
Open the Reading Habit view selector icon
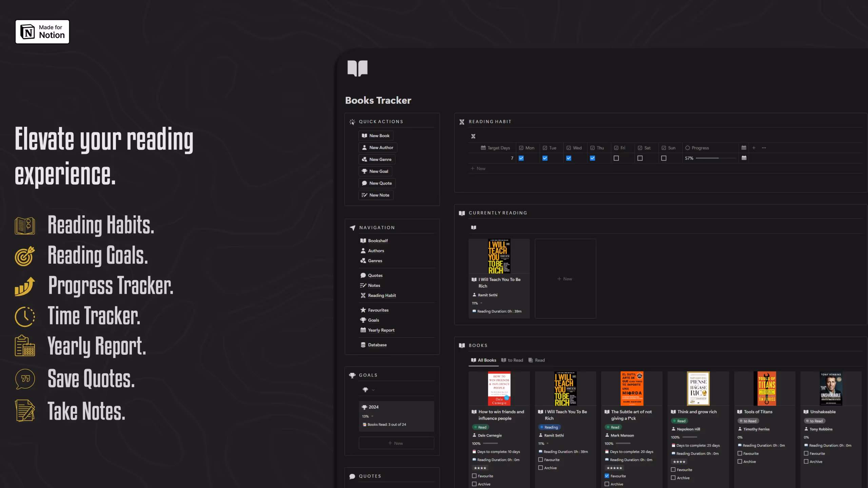tap(473, 136)
